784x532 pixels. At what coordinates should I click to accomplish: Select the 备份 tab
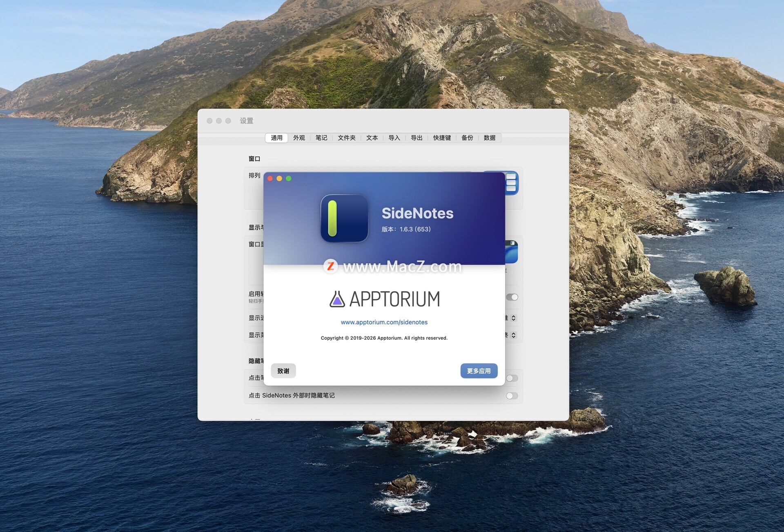coord(467,138)
